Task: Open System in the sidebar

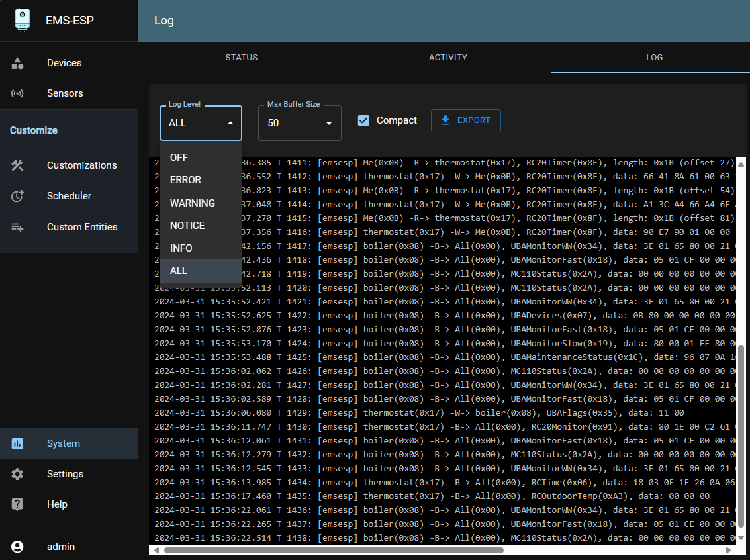Action: coord(64,443)
